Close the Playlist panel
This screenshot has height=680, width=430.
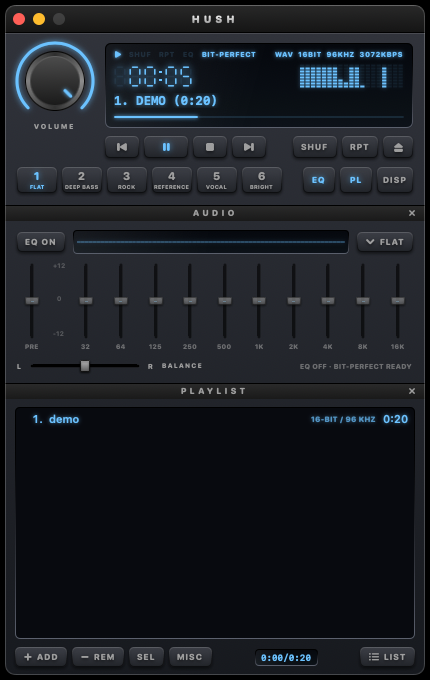(412, 391)
